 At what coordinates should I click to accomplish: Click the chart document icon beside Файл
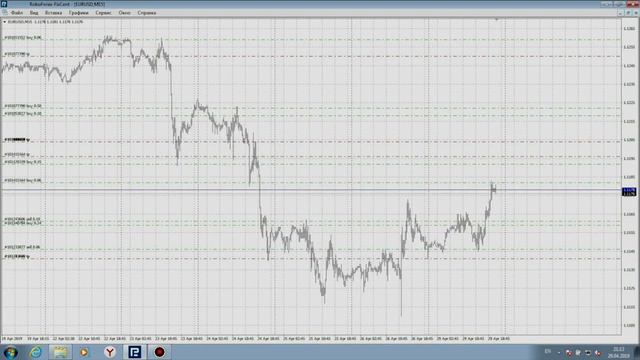pyautogui.click(x=4, y=13)
